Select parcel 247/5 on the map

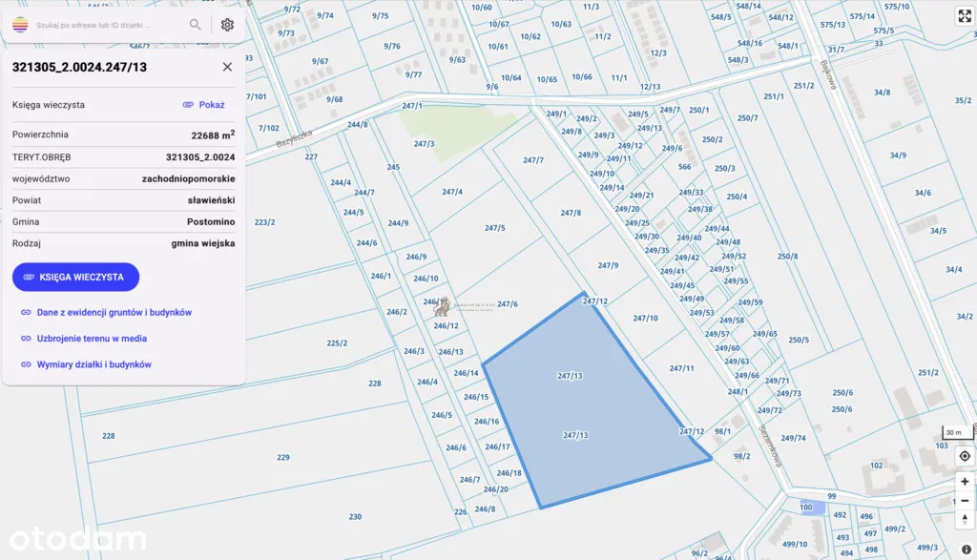tap(494, 228)
